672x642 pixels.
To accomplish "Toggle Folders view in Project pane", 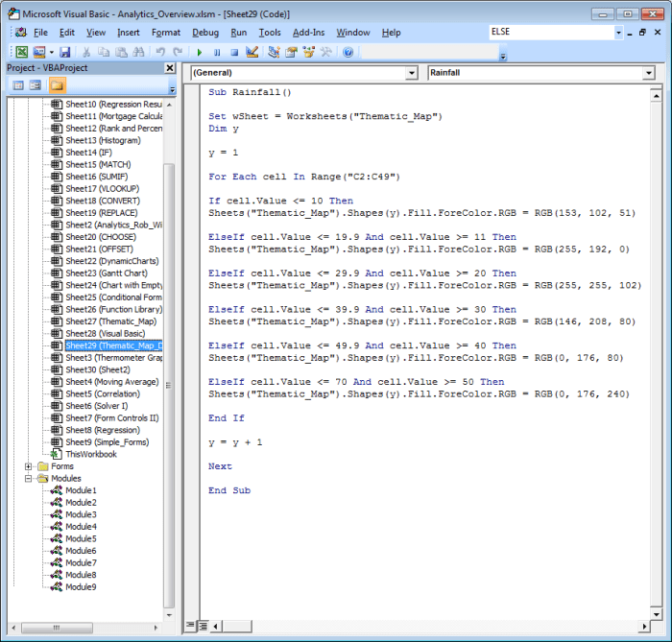I will (57, 85).
